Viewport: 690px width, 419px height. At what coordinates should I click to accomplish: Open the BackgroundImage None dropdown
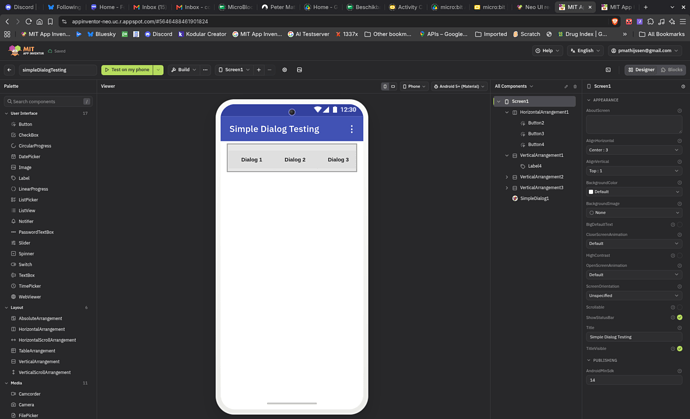pyautogui.click(x=634, y=213)
